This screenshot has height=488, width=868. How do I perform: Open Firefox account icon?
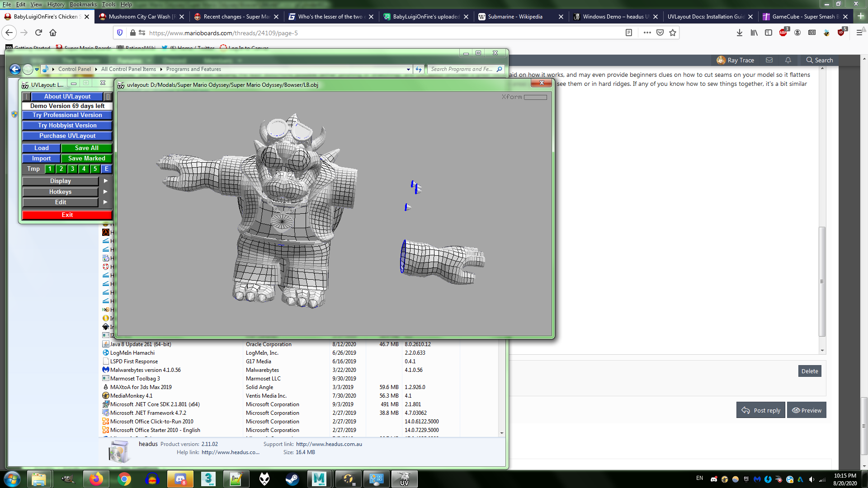coord(797,33)
